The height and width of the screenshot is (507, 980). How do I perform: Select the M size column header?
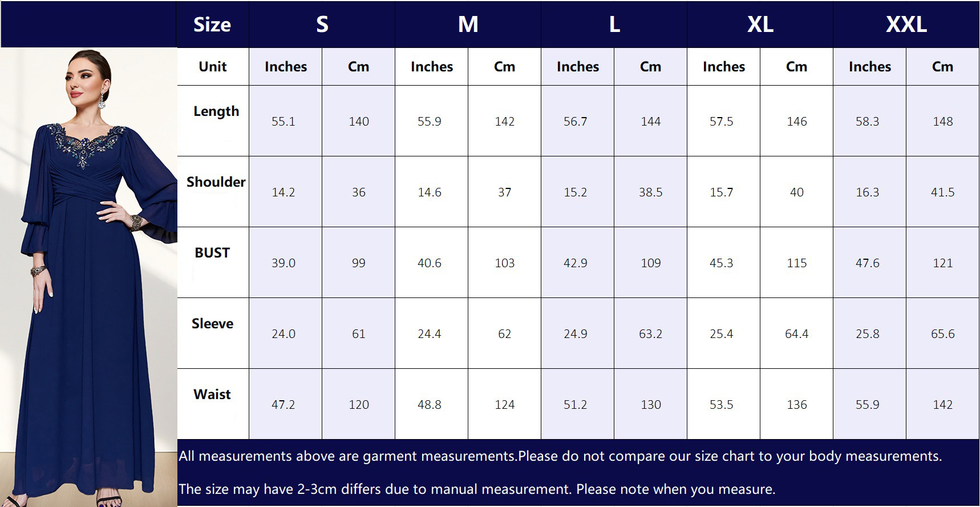click(468, 25)
